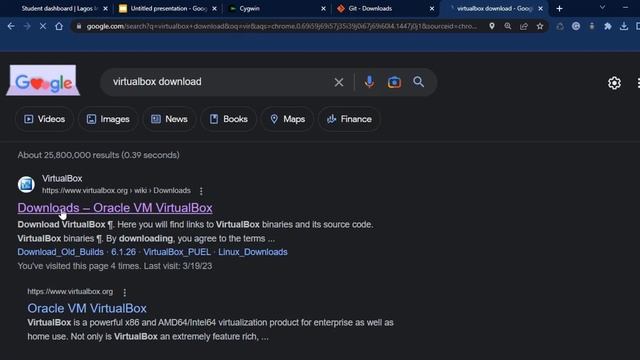Open a new browser tab

click(x=560, y=8)
